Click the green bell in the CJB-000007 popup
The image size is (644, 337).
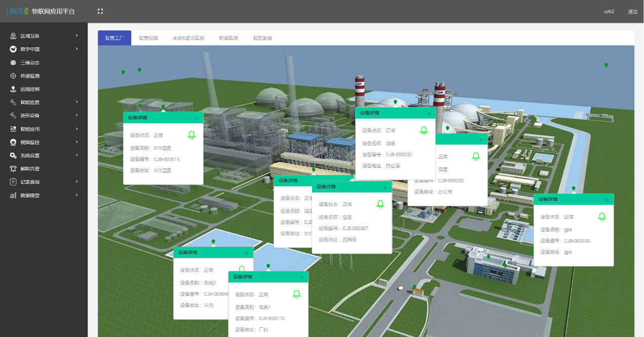pyautogui.click(x=380, y=204)
